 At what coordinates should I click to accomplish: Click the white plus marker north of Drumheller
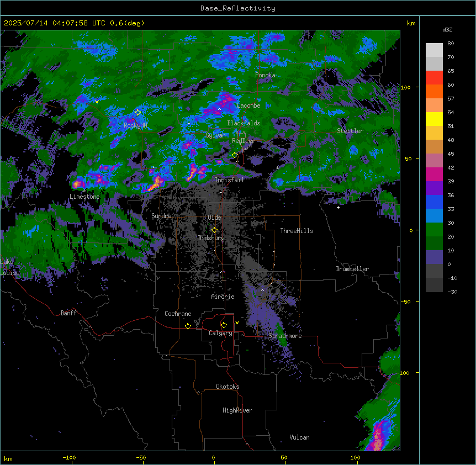point(338,208)
